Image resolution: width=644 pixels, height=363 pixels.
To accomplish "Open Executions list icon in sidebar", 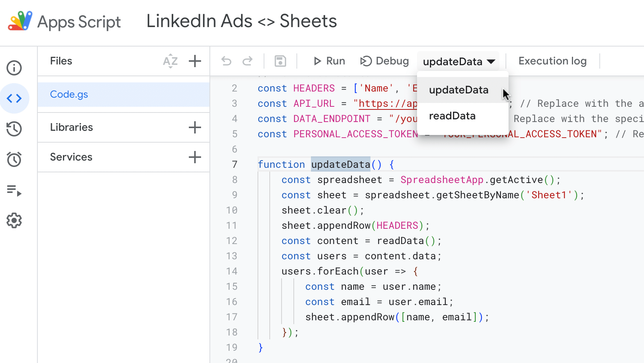I will pos(14,190).
